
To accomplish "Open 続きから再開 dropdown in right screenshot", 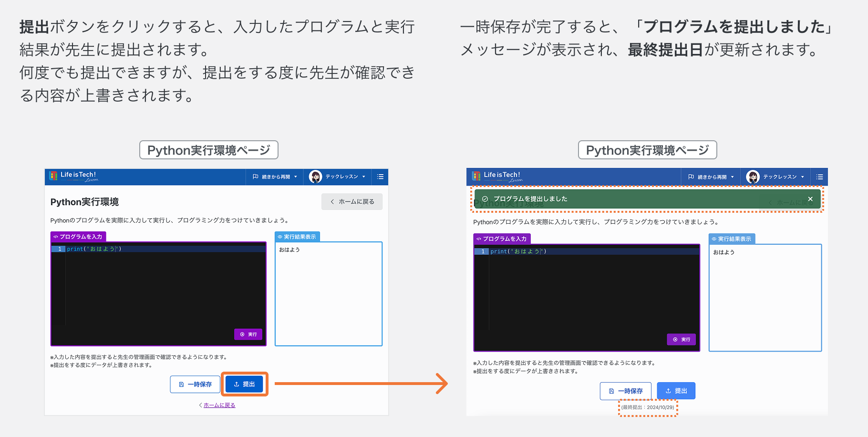I will pos(711,177).
